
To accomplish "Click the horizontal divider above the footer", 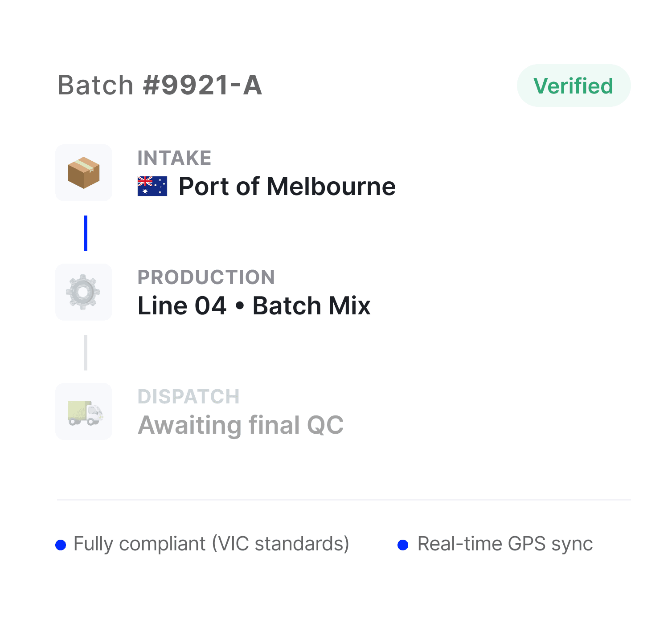I will coord(344,500).
